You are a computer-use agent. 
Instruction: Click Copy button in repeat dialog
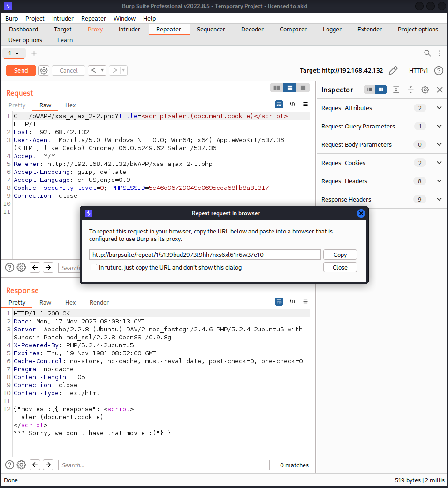click(340, 255)
